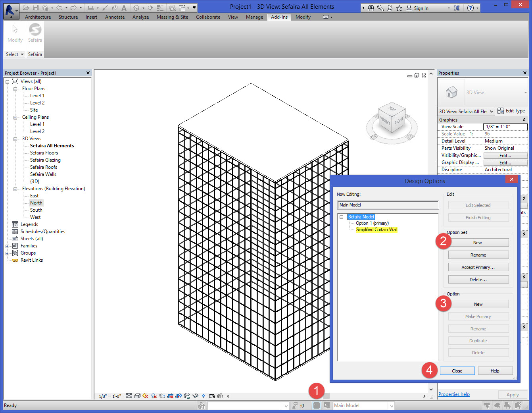Click the Communication Center satellite dish icon
This screenshot has height=413, width=532.
point(390,8)
